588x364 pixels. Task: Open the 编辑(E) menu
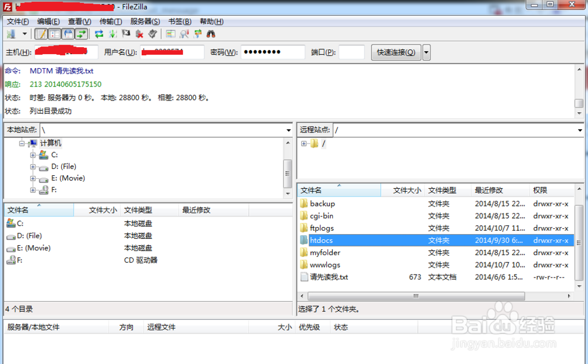click(48, 21)
